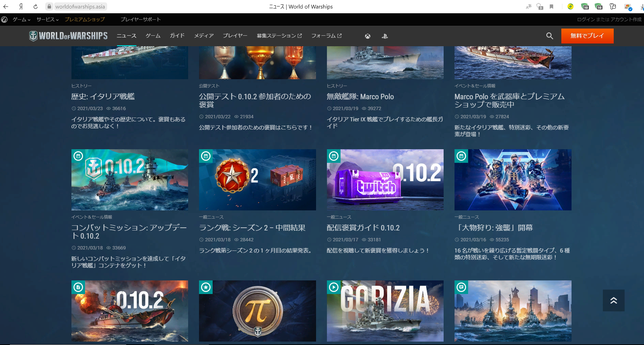The height and width of the screenshot is (345, 644).
Task: Open the downloads icon at the browser's right edge
Action: click(x=641, y=6)
